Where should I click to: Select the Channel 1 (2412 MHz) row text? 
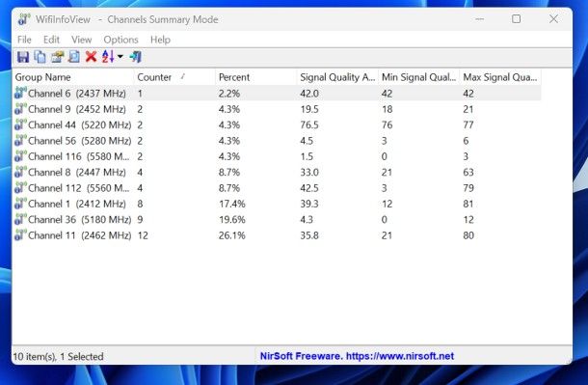point(77,204)
